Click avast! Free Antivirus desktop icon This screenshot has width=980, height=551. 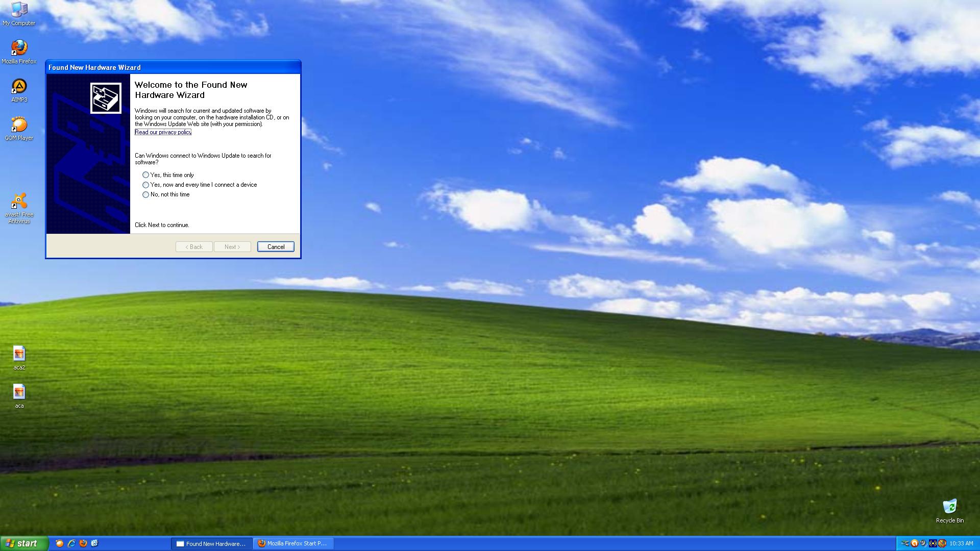[19, 207]
